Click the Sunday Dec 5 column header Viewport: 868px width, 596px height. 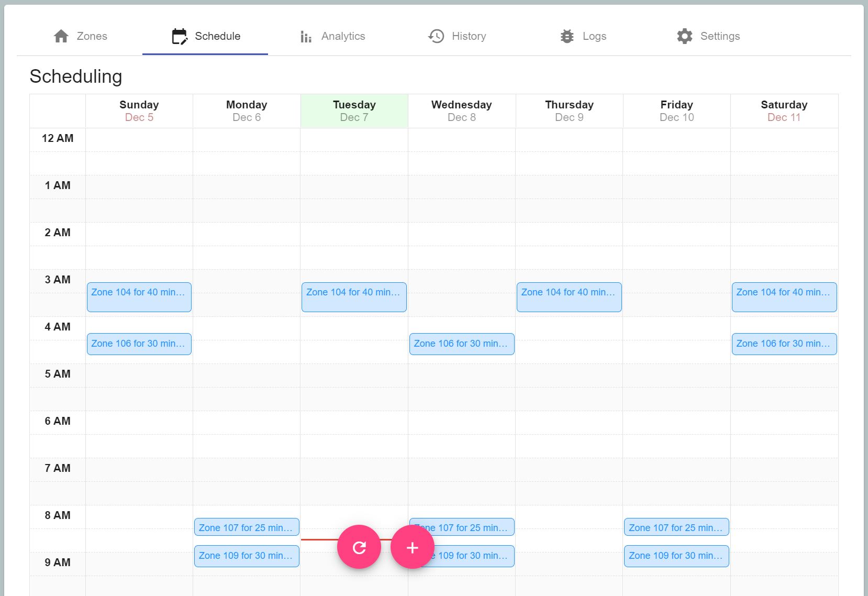[139, 111]
